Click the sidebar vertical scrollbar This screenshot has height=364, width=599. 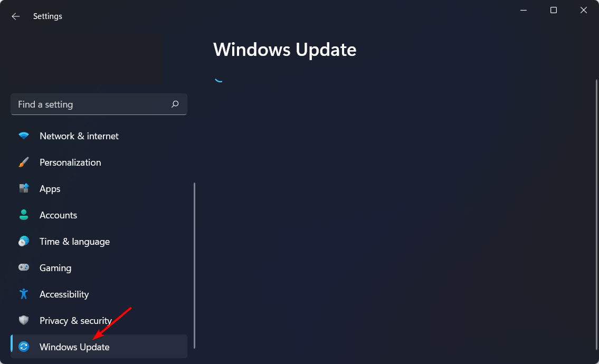[x=194, y=265]
